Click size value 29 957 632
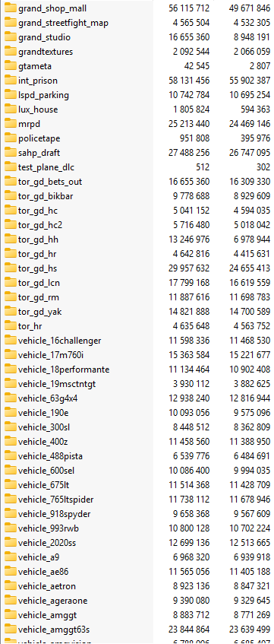This screenshot has height=644, width=274. point(189,268)
